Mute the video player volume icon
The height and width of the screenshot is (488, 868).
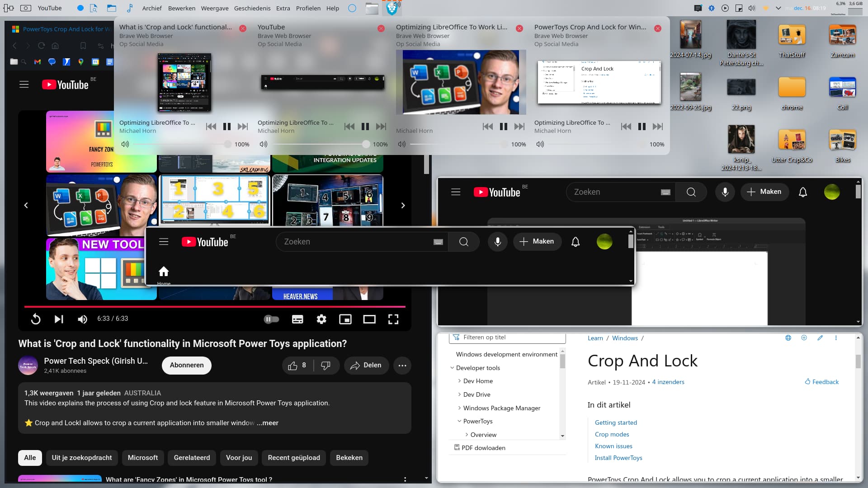point(82,319)
